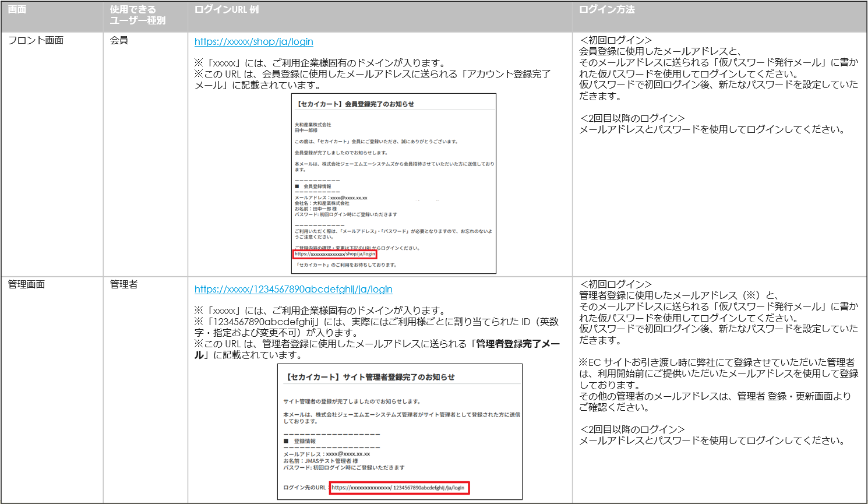Click the 管理画面 cell
The height and width of the screenshot is (504, 868).
(26, 284)
